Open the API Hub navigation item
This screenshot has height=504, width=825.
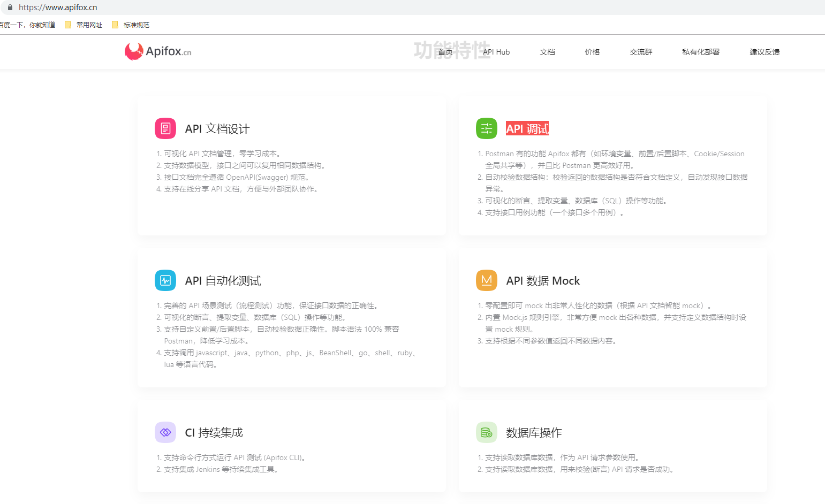pos(496,52)
